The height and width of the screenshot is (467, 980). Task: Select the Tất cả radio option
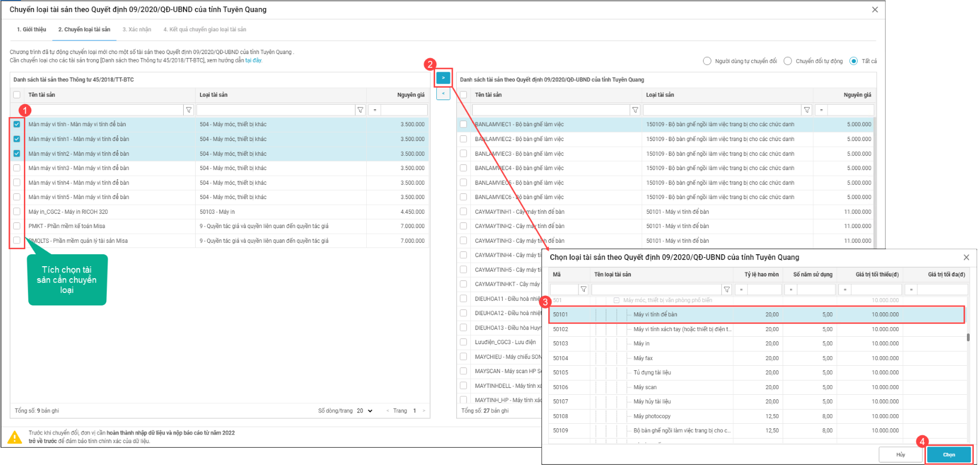[853, 61]
